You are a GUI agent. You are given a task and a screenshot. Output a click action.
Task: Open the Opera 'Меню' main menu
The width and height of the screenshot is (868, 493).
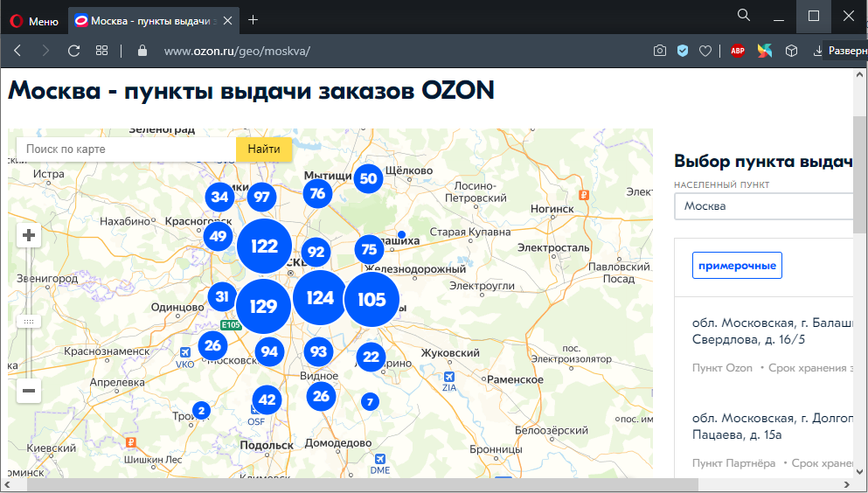coord(35,19)
